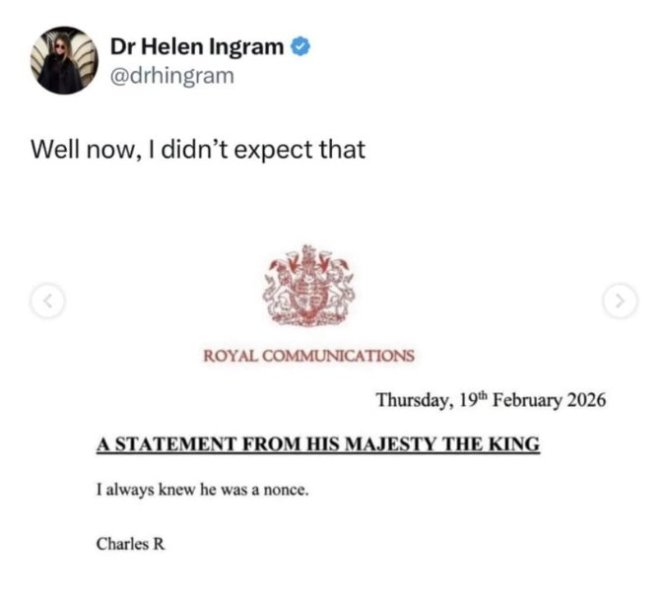660x600 pixels.
Task: Click the word "COMMUNICATIONS" under the crest
Action: 345,355
